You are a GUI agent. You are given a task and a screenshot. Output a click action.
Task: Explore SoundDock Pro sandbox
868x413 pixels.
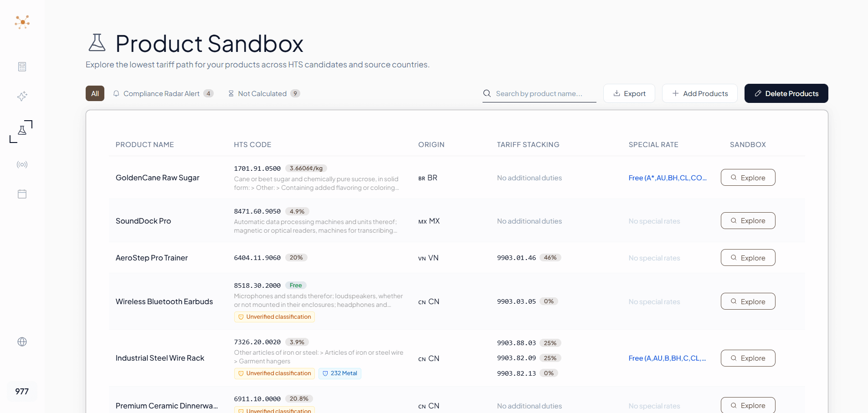click(748, 221)
